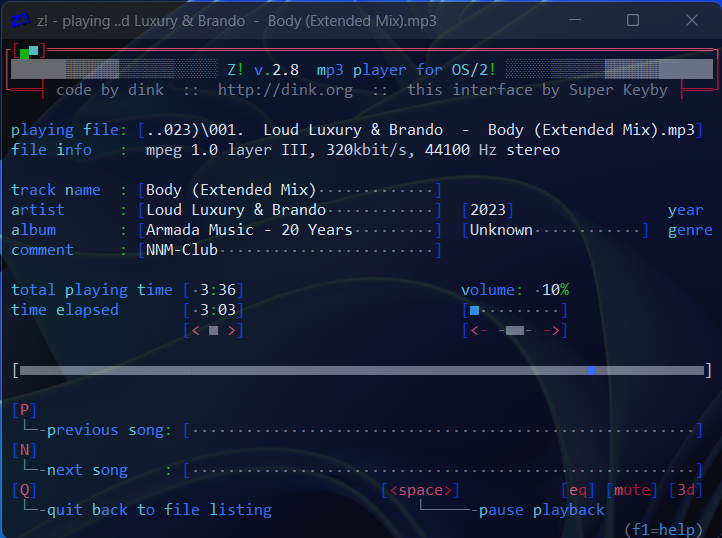
Task: Click the 'code by dink' text
Action: [x=110, y=90]
